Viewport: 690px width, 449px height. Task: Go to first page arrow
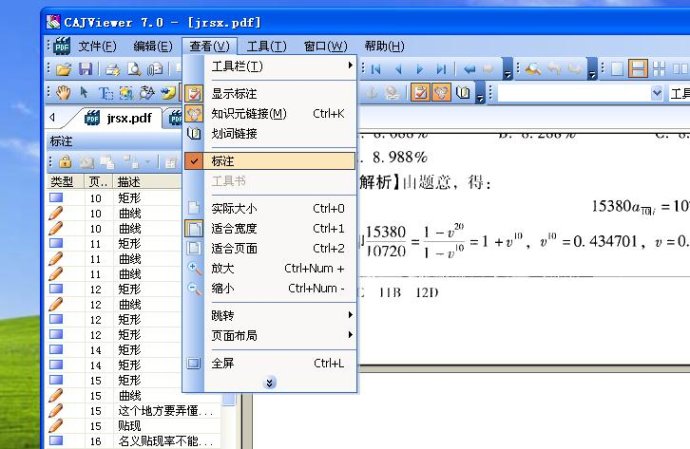(x=376, y=69)
